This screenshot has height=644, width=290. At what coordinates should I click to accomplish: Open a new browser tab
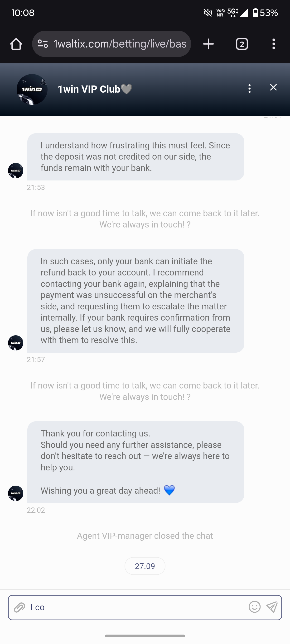tap(208, 44)
